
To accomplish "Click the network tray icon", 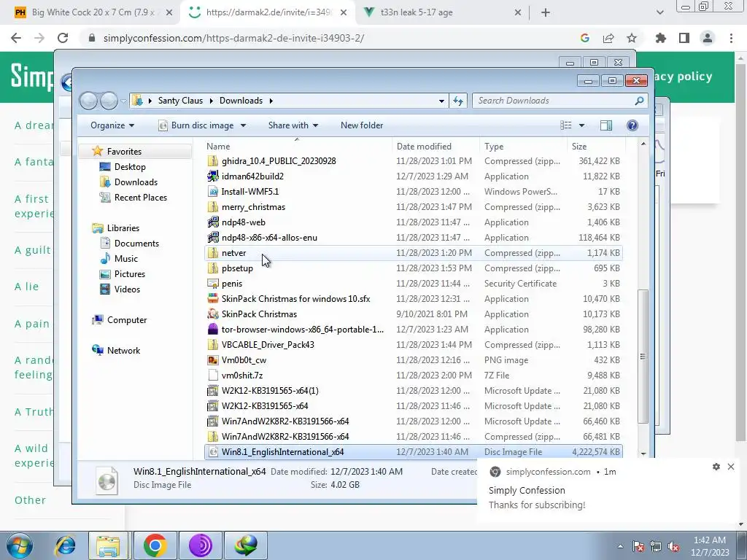I will click(x=656, y=546).
